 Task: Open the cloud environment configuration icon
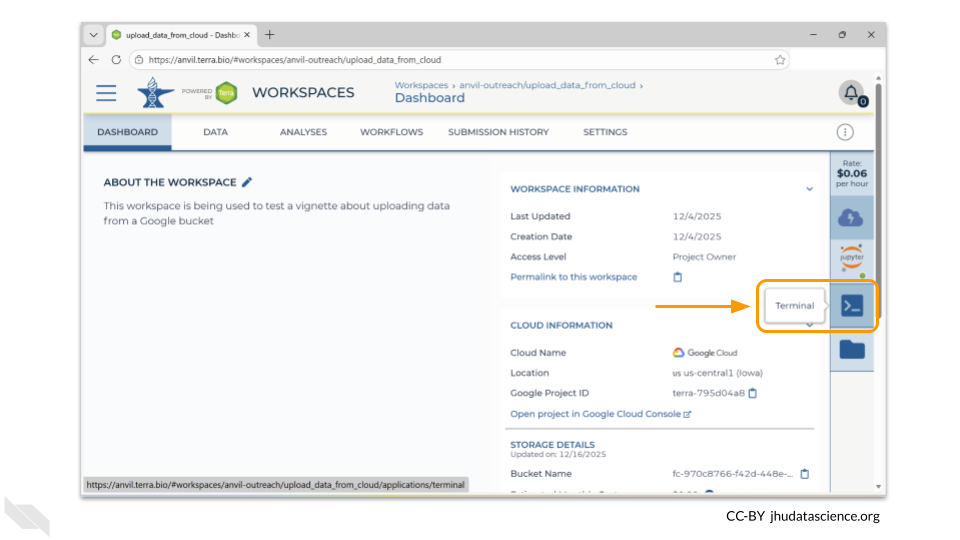852,218
